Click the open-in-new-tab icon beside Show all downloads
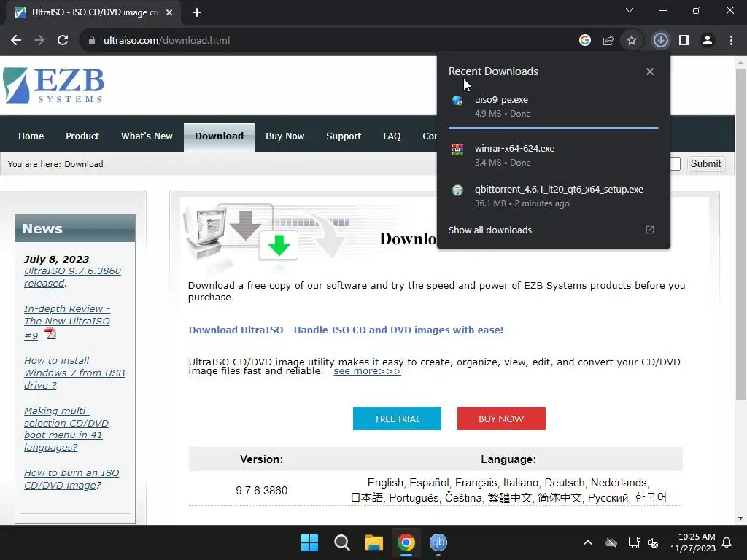The image size is (747, 560). click(650, 230)
